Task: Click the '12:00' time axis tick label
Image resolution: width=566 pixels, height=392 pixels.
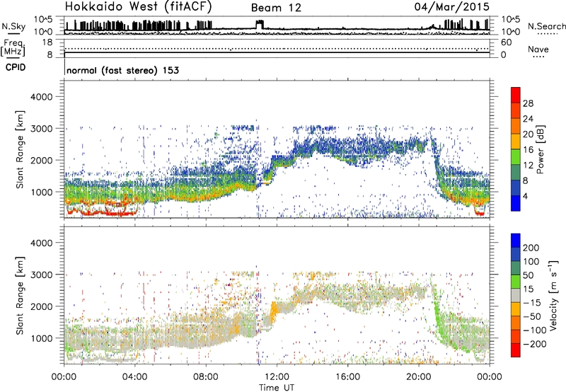Action: 277,376
